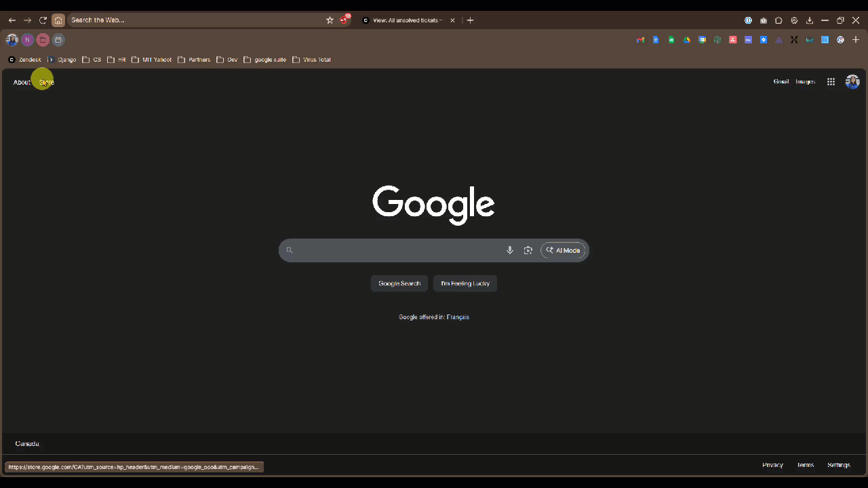
Task: Open the Gmail link on Google page
Action: point(781,81)
